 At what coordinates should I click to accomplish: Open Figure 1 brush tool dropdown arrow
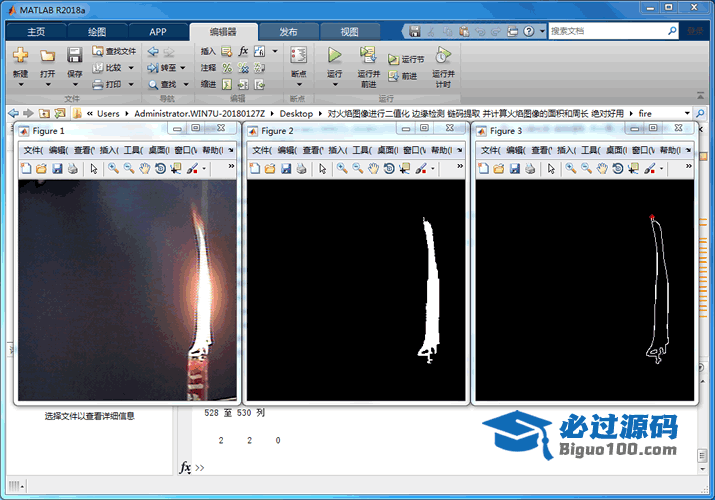point(204,169)
